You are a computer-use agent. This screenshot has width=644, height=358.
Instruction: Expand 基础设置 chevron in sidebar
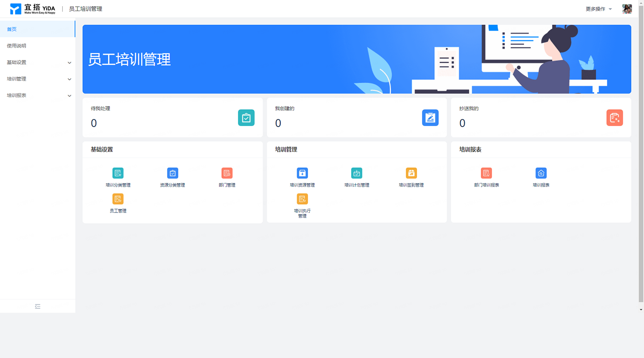69,63
